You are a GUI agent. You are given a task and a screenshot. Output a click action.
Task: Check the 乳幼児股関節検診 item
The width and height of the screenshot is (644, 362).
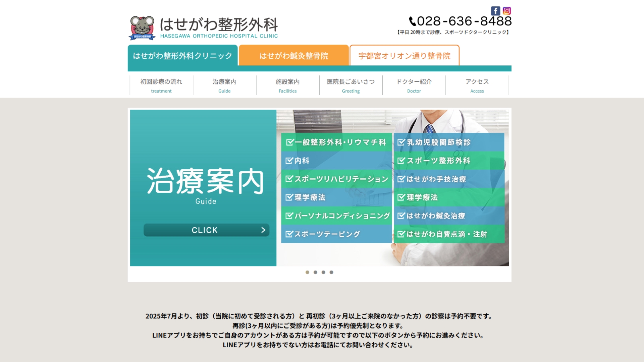click(x=434, y=142)
